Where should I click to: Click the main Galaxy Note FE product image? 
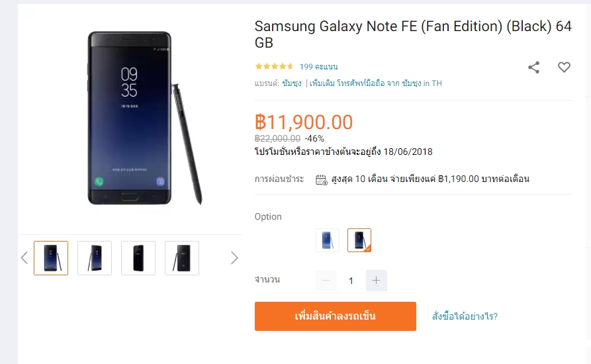145,118
